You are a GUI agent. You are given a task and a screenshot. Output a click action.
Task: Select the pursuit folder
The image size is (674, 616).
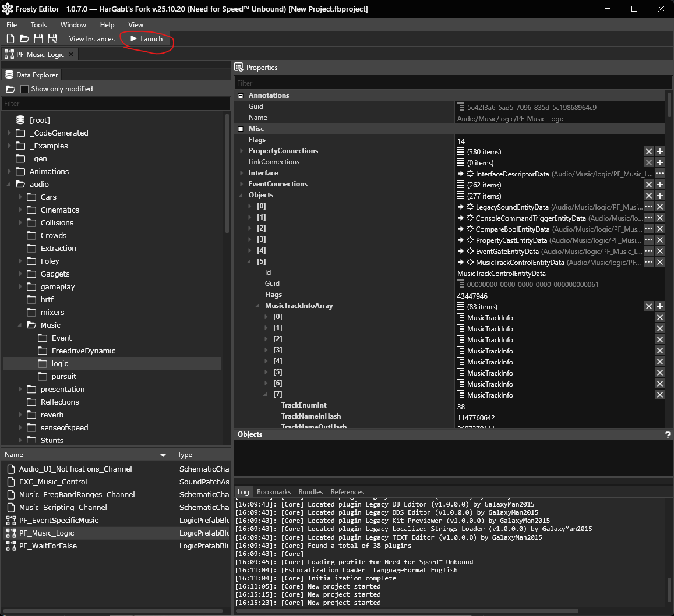[63, 376]
